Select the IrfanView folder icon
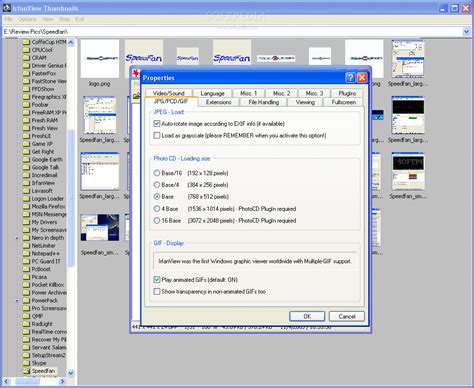The image size is (474, 388). pyautogui.click(x=26, y=183)
